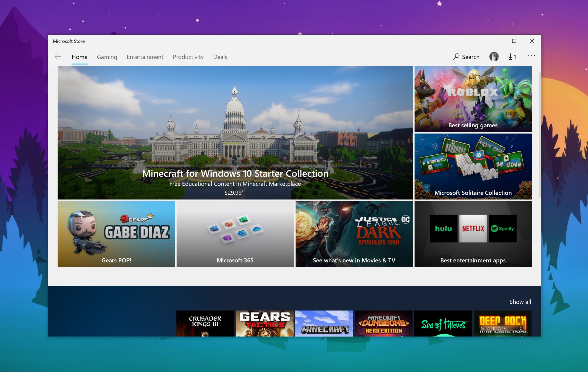
Task: Open Microsoft Solitaire Collection tile
Action: coord(473,166)
